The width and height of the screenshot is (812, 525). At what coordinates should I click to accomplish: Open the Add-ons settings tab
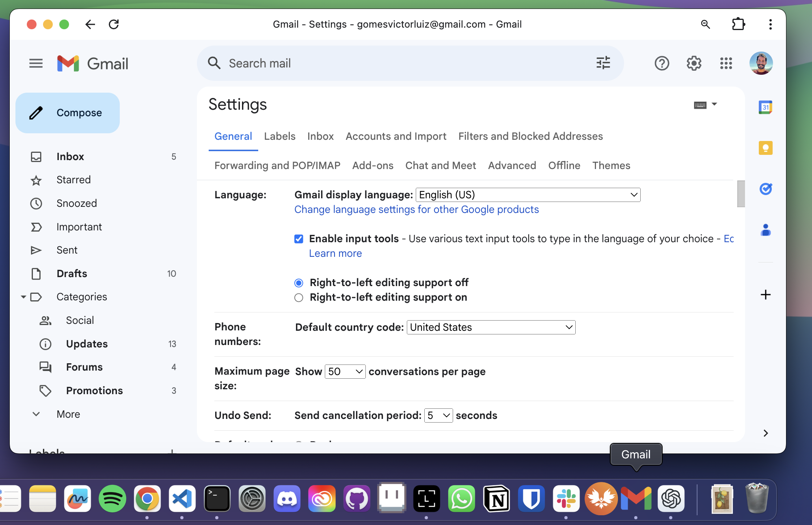click(373, 166)
